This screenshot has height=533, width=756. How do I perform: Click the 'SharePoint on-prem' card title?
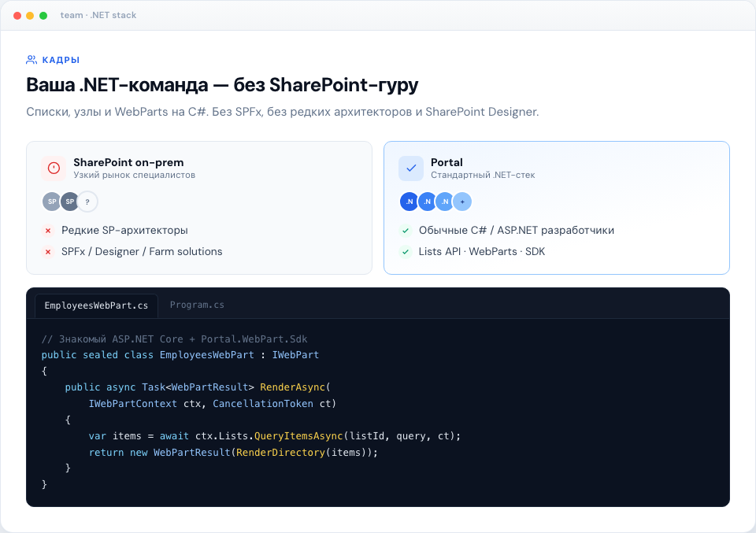(128, 162)
